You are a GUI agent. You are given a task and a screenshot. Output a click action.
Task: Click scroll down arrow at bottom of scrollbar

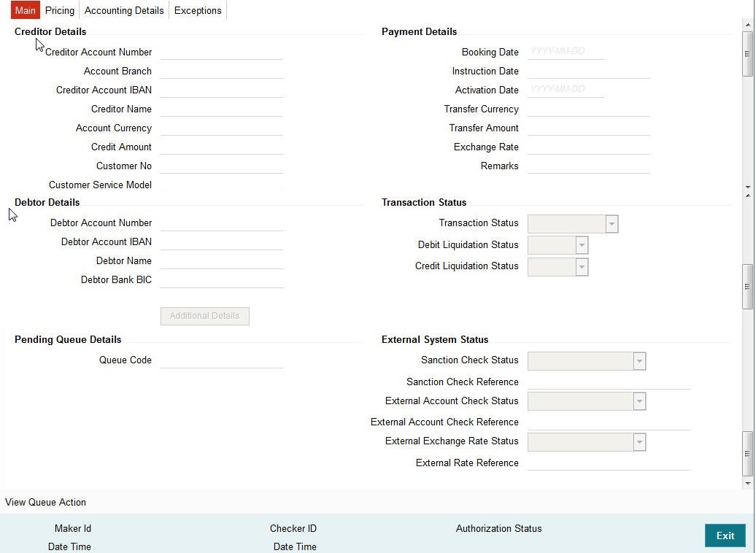coord(748,483)
